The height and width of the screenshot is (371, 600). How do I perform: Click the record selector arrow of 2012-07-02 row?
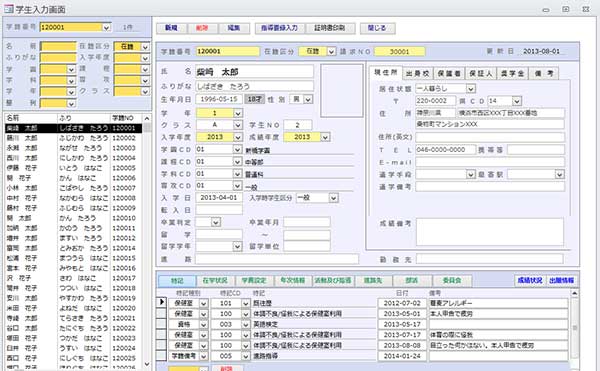click(162, 302)
